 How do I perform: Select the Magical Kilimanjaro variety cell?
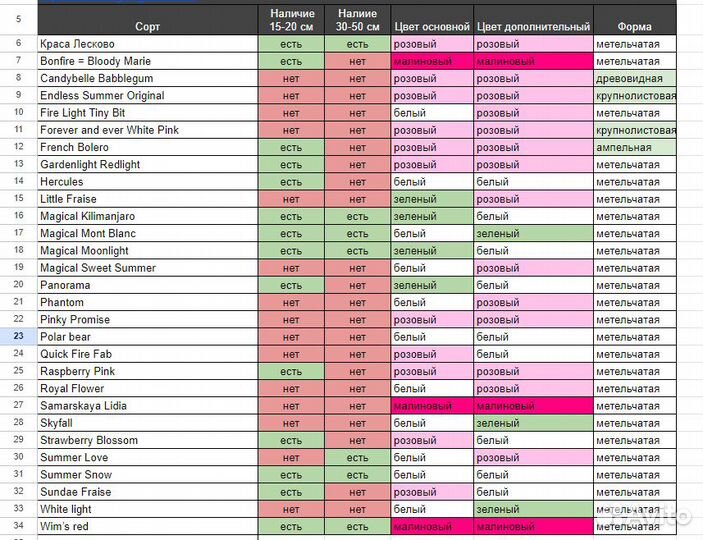pos(147,216)
